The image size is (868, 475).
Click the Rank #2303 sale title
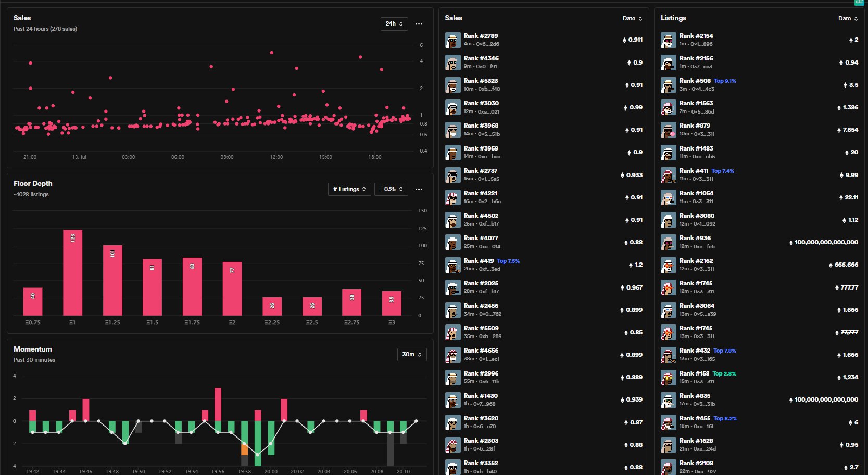click(x=481, y=441)
